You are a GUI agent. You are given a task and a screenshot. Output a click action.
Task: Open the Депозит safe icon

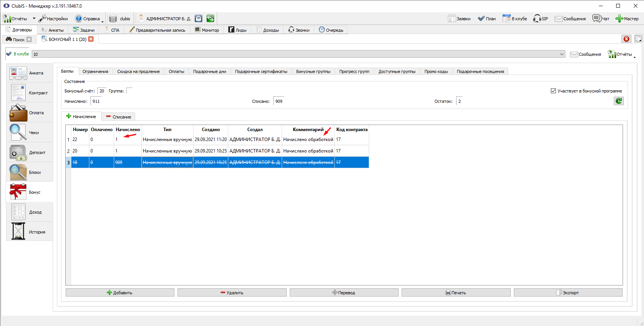18,152
